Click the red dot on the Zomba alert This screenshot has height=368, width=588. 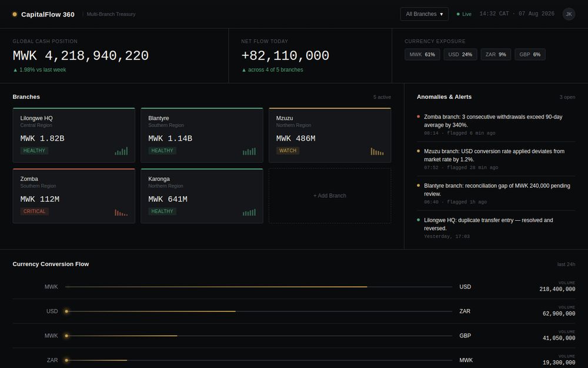(x=418, y=117)
